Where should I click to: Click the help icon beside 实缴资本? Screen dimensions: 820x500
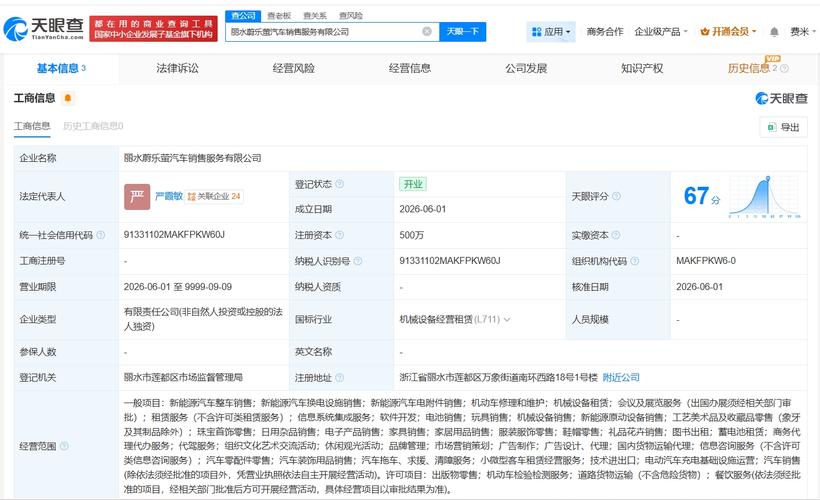pos(616,235)
